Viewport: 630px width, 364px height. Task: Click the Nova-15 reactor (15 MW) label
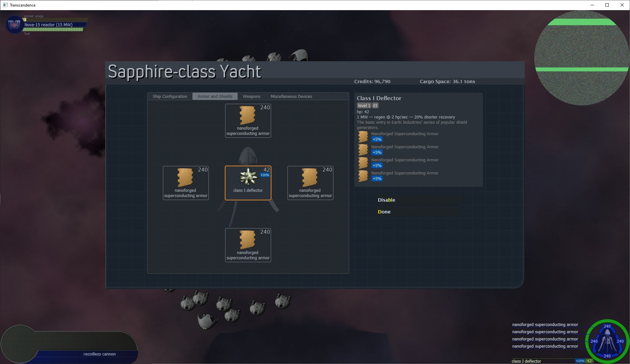coord(49,25)
